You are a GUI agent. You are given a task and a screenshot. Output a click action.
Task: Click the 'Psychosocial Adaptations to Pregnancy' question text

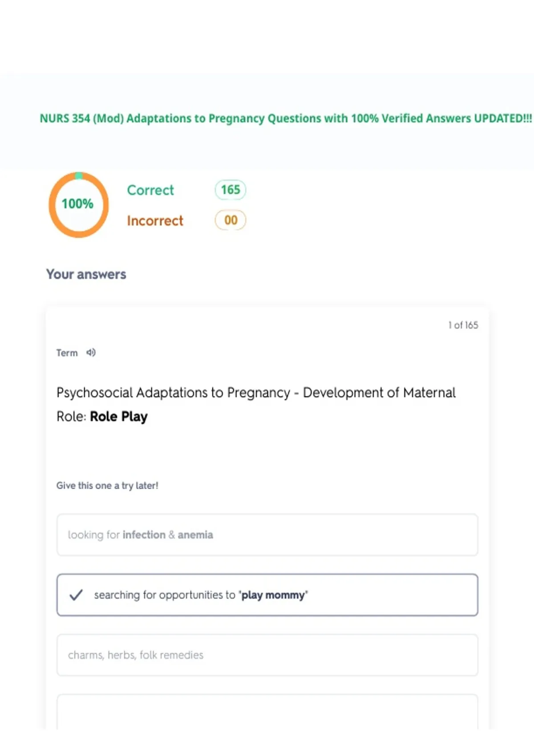point(173,393)
